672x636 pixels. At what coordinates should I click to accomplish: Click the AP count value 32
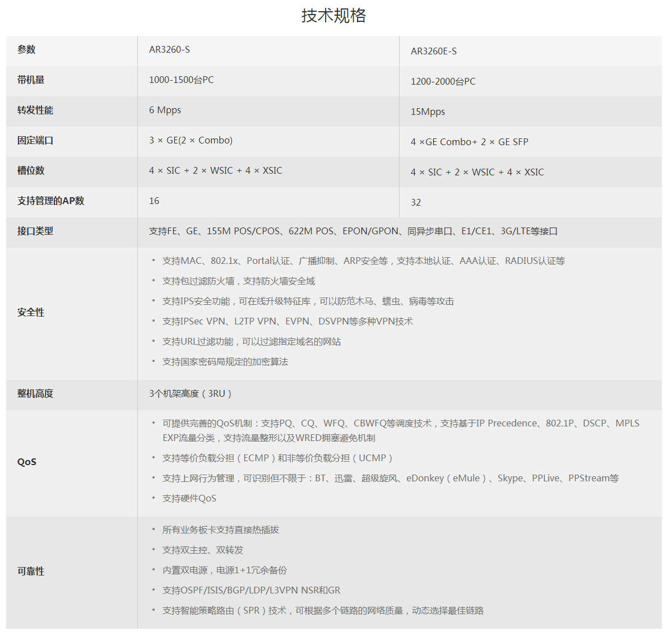416,203
